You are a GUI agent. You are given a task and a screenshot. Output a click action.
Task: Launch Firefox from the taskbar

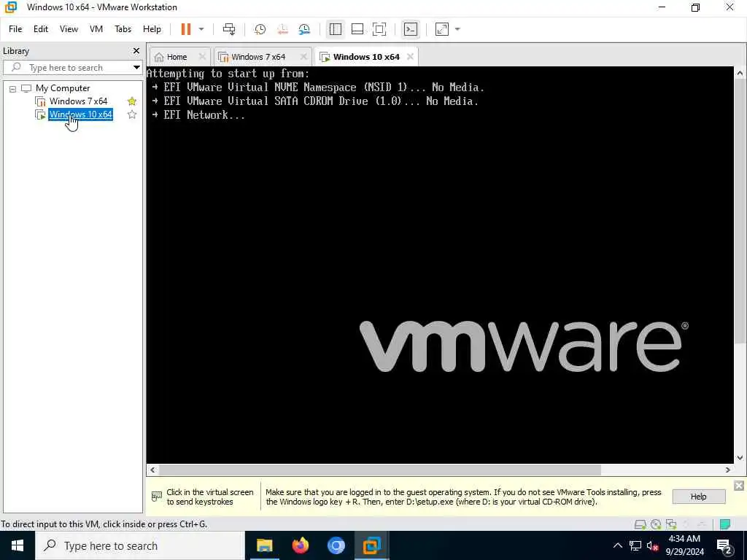coord(300,545)
